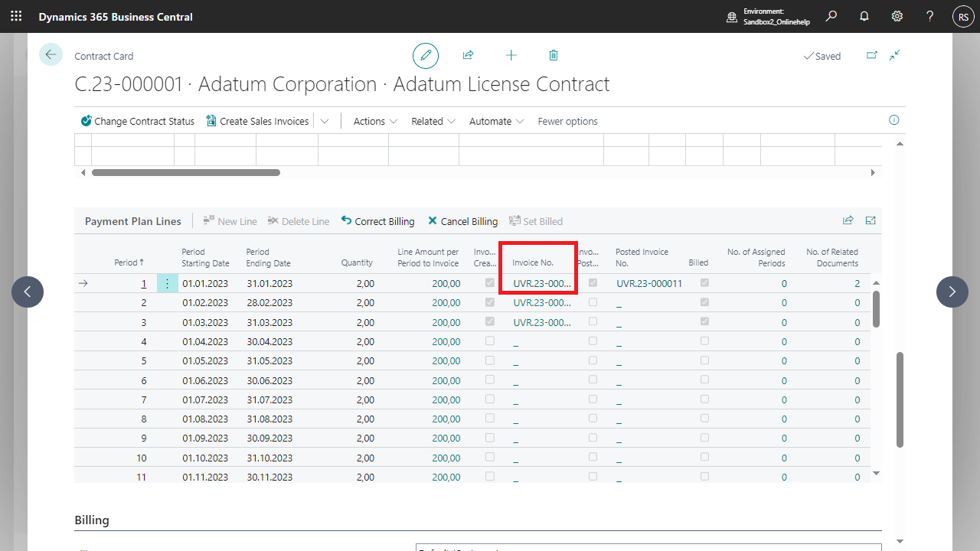980x551 pixels.
Task: Click the plus icon to create new
Action: tap(511, 55)
